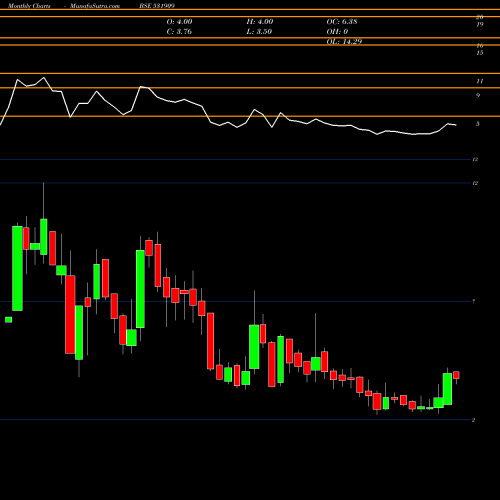Image resolution: width=500 pixels, height=500 pixels.
Task: Click the MunafaSutra.com label
Action: 95,6
